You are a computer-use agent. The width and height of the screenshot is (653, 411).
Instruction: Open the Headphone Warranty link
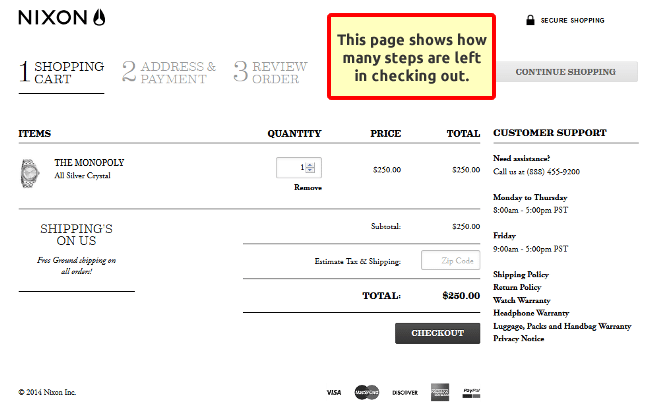531,313
